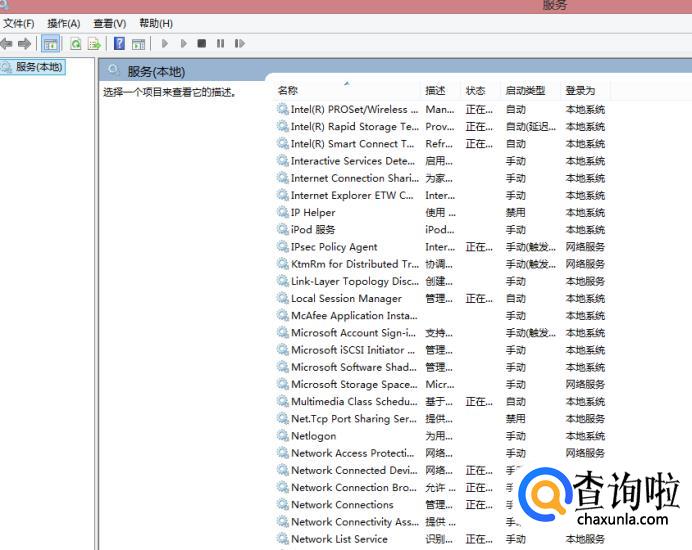
Task: Open the 帮助(H) menu
Action: pos(156,23)
